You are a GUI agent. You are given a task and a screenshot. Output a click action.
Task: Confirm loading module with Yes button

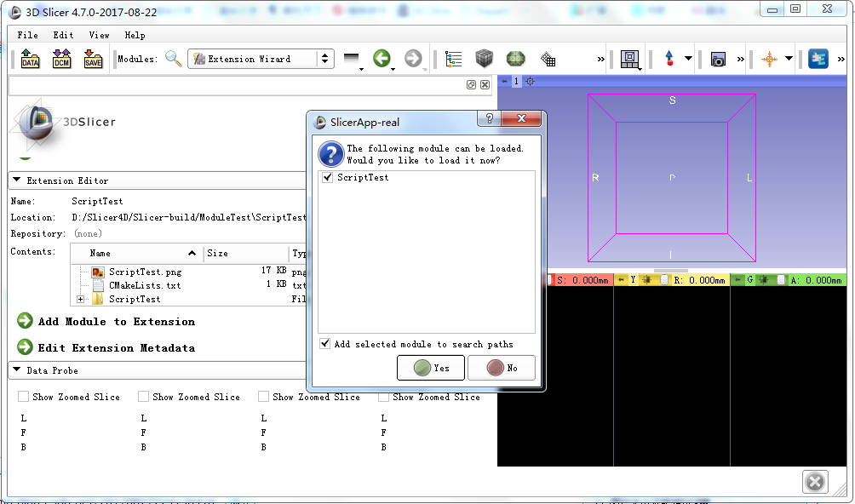coord(431,368)
